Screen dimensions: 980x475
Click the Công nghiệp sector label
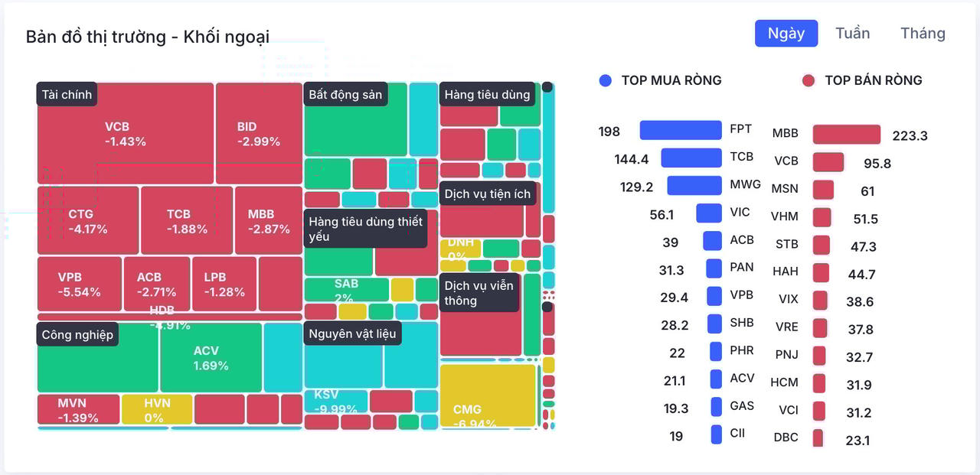pos(77,334)
